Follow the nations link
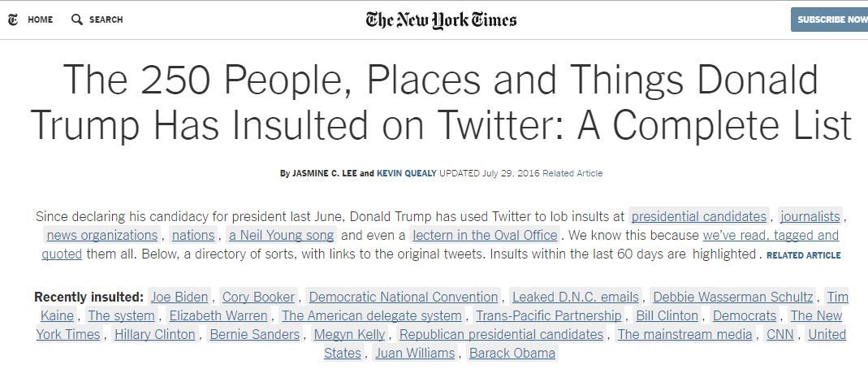This screenshot has height=378, width=868. pyautogui.click(x=193, y=235)
